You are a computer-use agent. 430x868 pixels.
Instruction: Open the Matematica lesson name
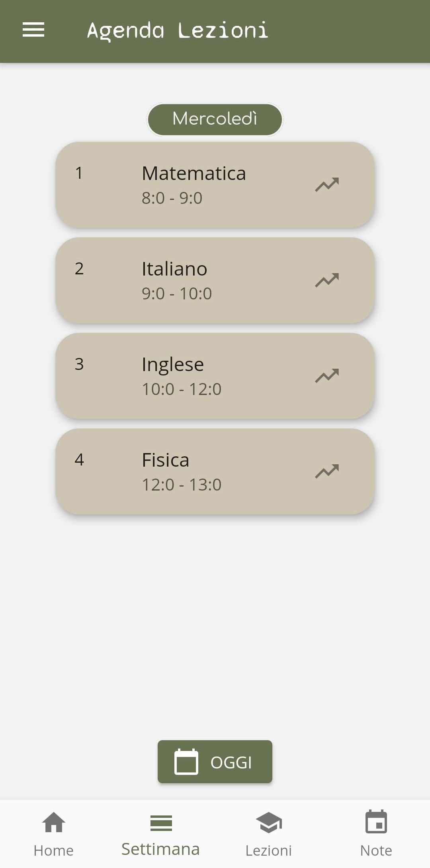(x=194, y=173)
